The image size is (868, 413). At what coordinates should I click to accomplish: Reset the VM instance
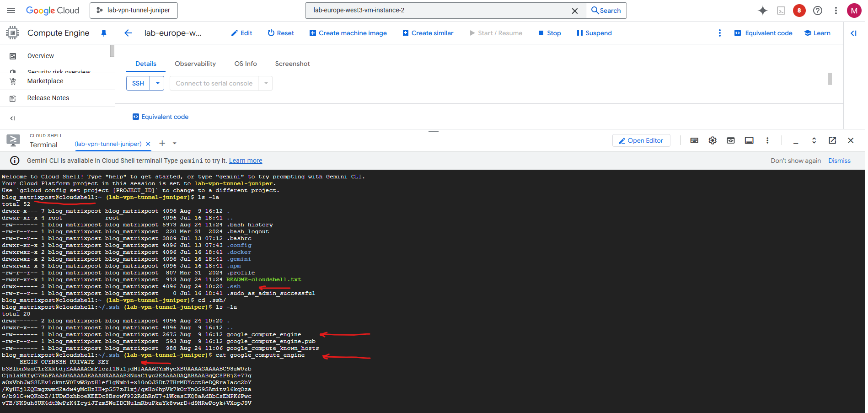pyautogui.click(x=281, y=33)
